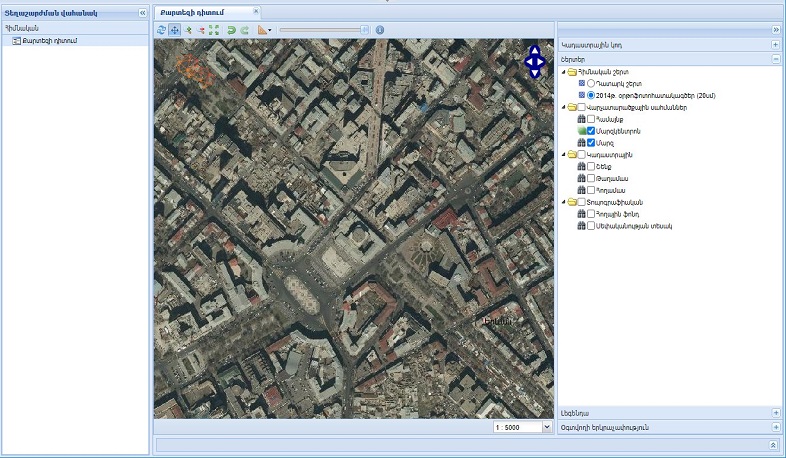Viewport: 786px width, 458px height.
Task: Collapse the left navigation panel
Action: point(142,12)
